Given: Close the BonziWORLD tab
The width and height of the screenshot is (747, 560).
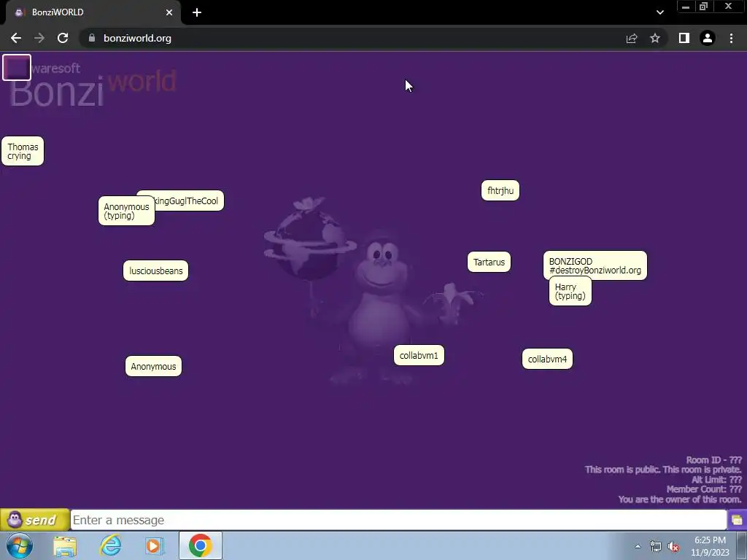Looking at the screenshot, I should pos(169,12).
